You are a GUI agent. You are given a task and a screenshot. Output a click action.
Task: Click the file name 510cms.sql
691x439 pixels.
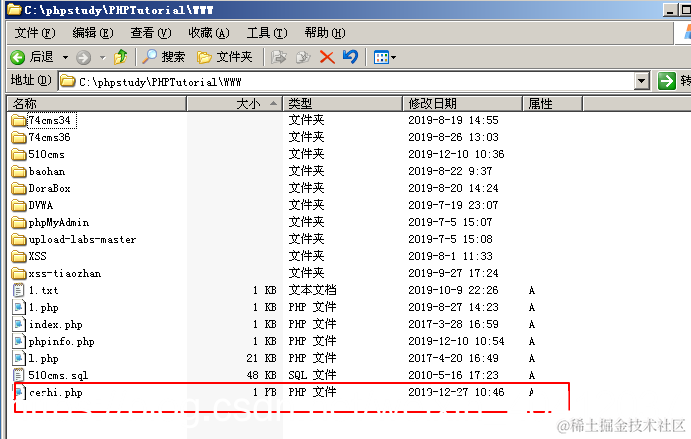coord(58,376)
